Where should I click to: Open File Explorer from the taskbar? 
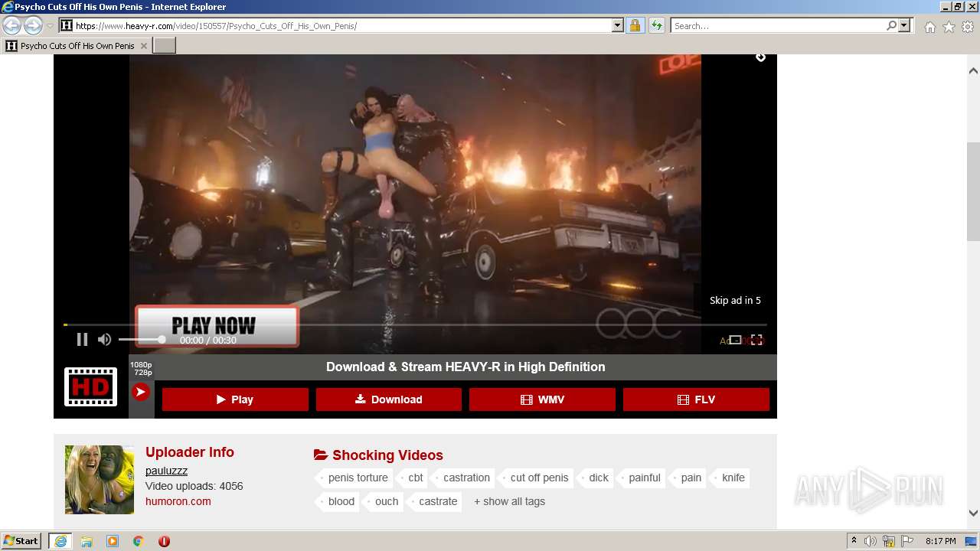[87, 541]
